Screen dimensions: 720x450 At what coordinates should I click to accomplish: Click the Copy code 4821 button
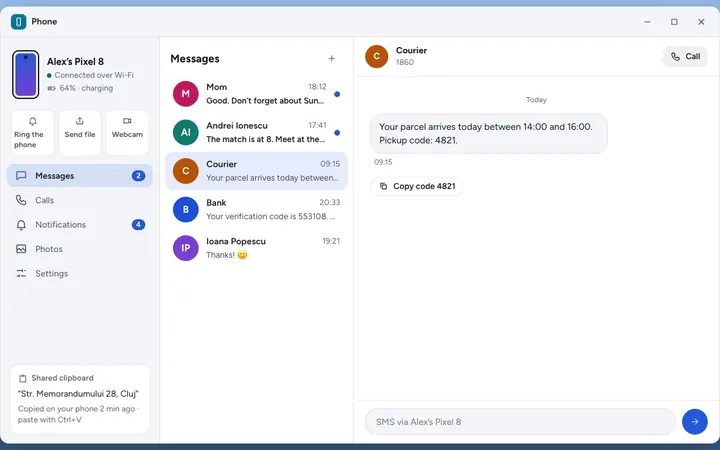point(417,186)
